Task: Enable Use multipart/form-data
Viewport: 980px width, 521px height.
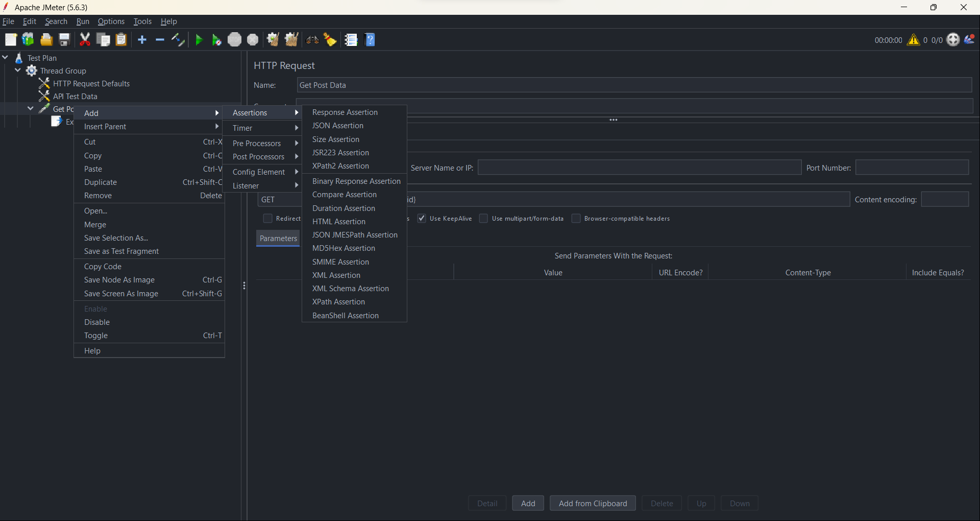Action: coord(484,218)
